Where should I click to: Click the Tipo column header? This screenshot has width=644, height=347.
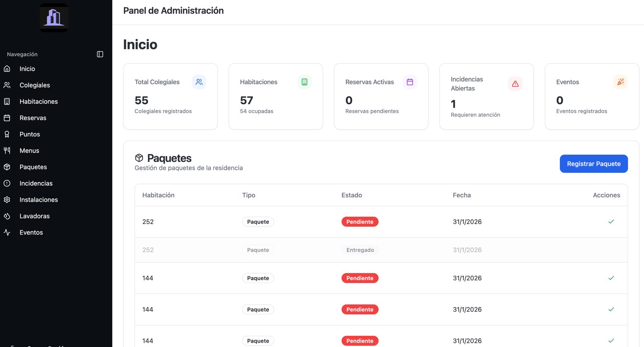coord(249,195)
